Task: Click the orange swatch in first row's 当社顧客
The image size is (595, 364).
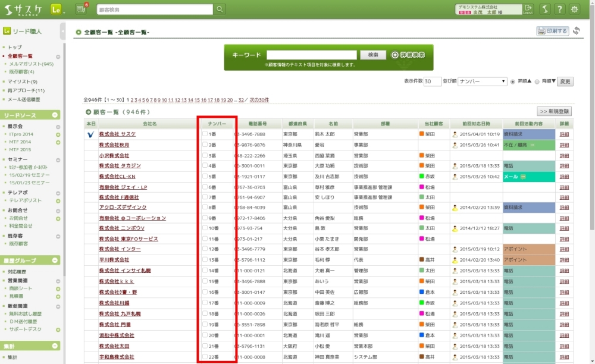Action: tap(422, 134)
